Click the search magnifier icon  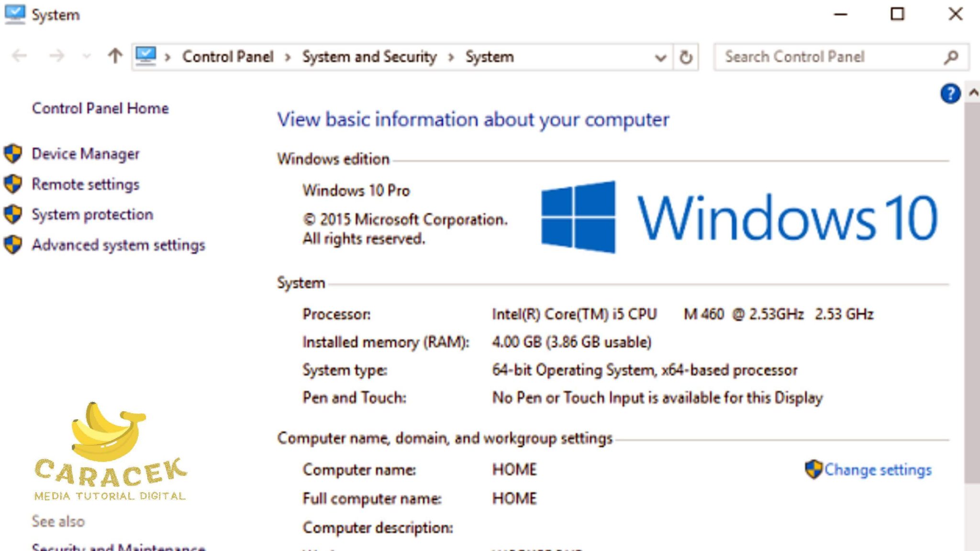pyautogui.click(x=951, y=57)
